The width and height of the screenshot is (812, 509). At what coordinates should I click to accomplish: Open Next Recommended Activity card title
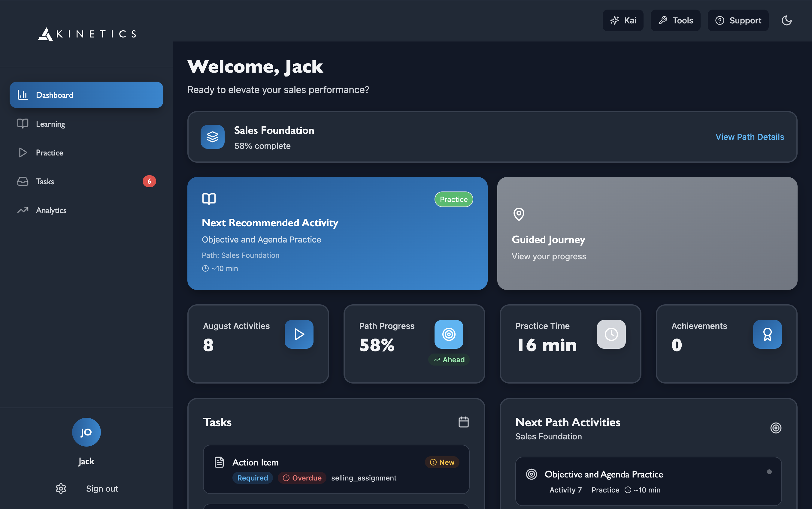(270, 223)
